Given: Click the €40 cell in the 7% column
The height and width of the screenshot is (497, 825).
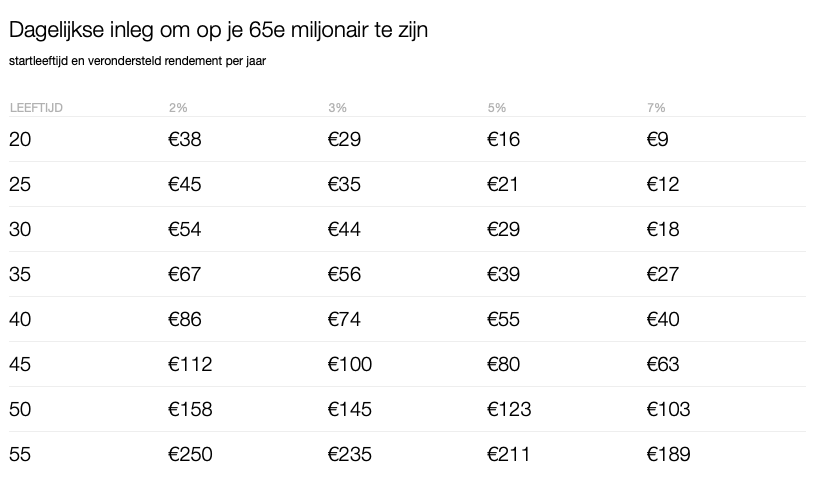Looking at the screenshot, I should click(x=663, y=320).
